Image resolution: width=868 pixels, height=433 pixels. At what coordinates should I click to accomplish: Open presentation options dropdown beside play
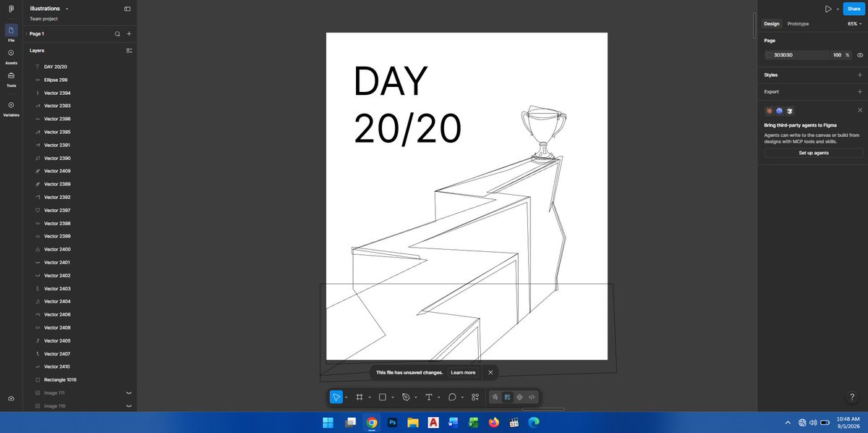click(x=838, y=9)
